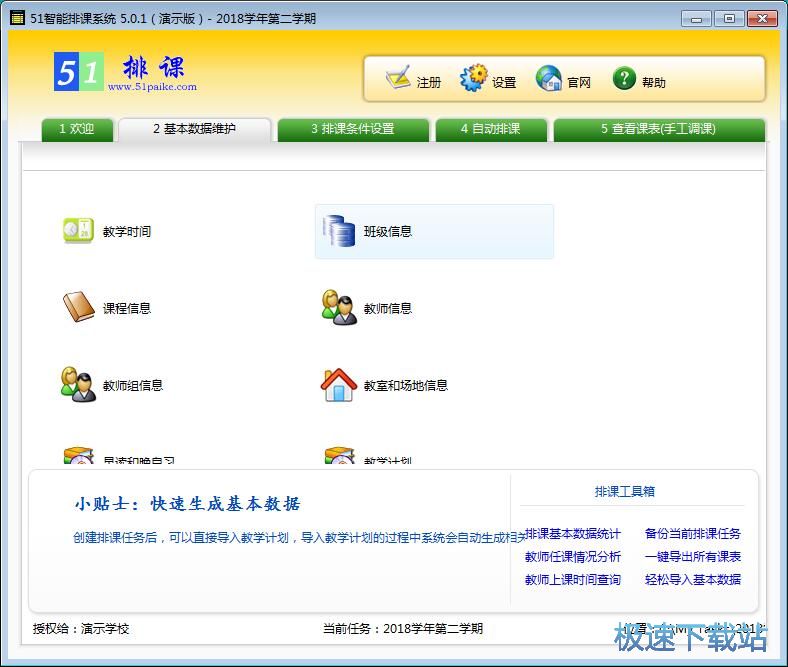The width and height of the screenshot is (788, 667).
Task: Open 教师任课情况分析 link
Action: (573, 557)
